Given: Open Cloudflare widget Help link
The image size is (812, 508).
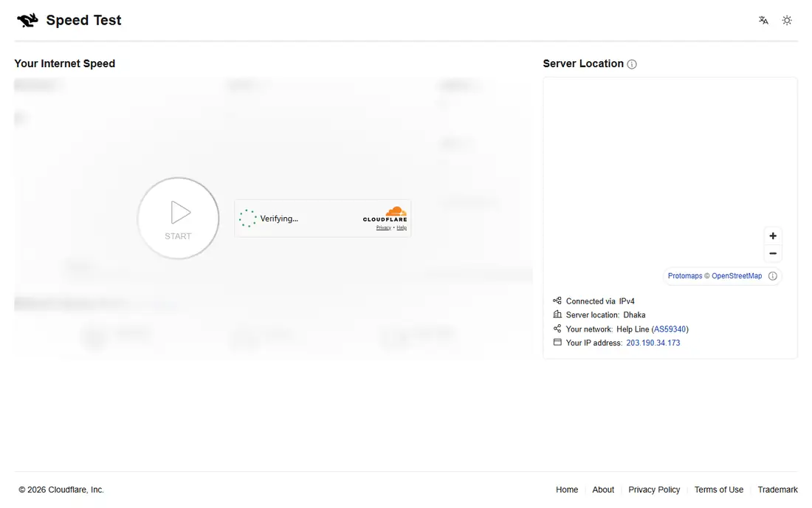Looking at the screenshot, I should tap(402, 228).
